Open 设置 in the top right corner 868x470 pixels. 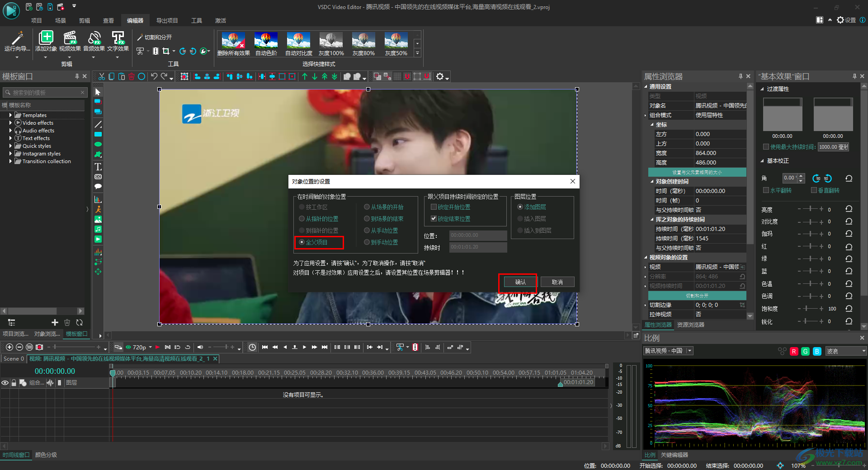[x=846, y=20]
